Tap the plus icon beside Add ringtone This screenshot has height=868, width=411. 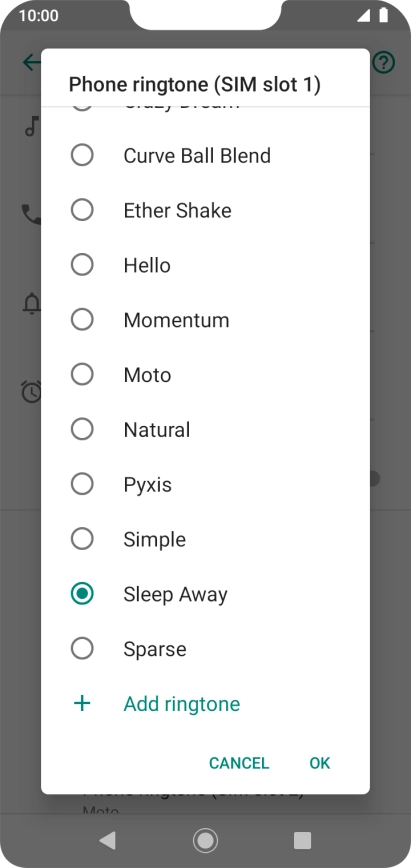click(82, 704)
